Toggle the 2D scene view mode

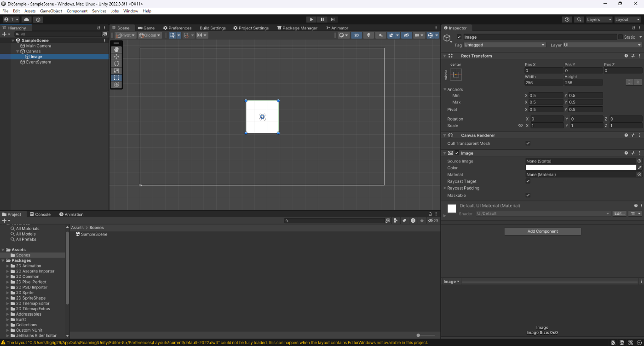356,35
